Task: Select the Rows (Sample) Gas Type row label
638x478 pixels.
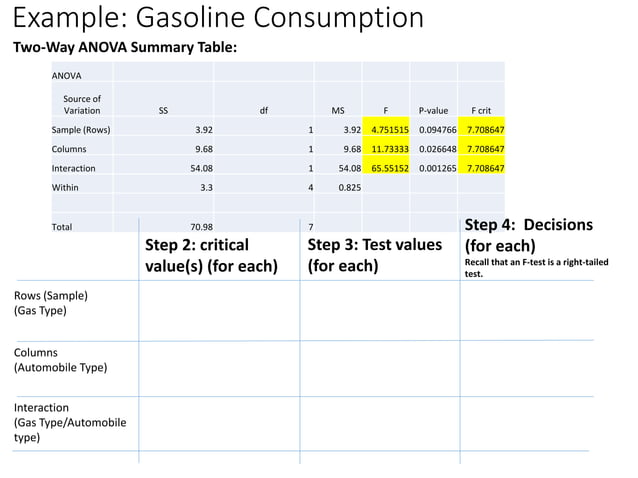Action: (x=51, y=303)
